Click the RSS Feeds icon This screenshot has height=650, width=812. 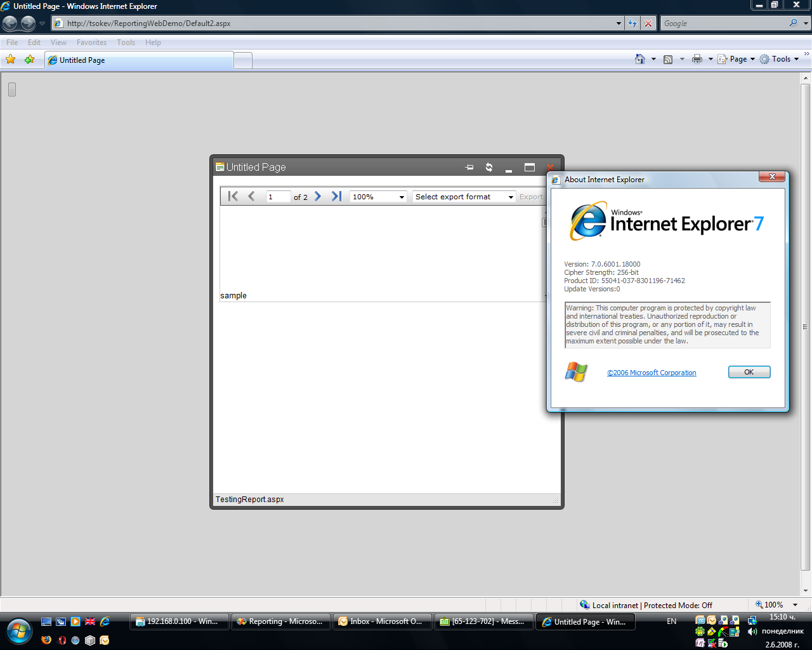point(668,59)
